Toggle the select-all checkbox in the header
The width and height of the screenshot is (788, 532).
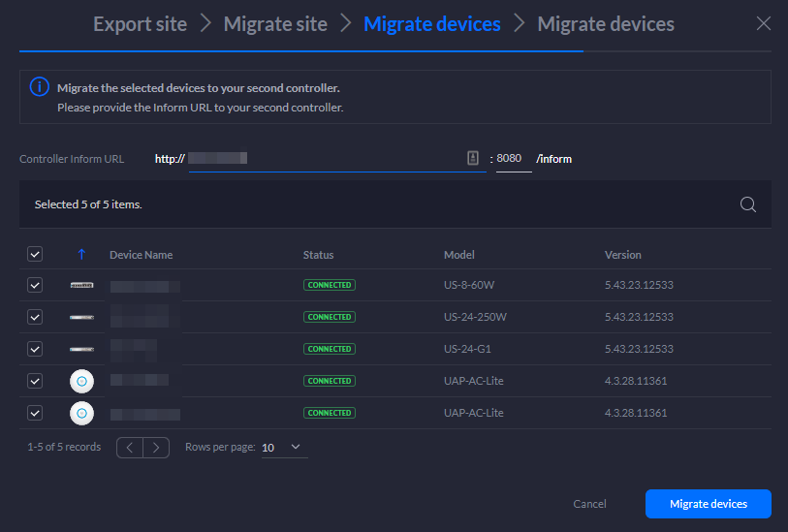(35, 254)
